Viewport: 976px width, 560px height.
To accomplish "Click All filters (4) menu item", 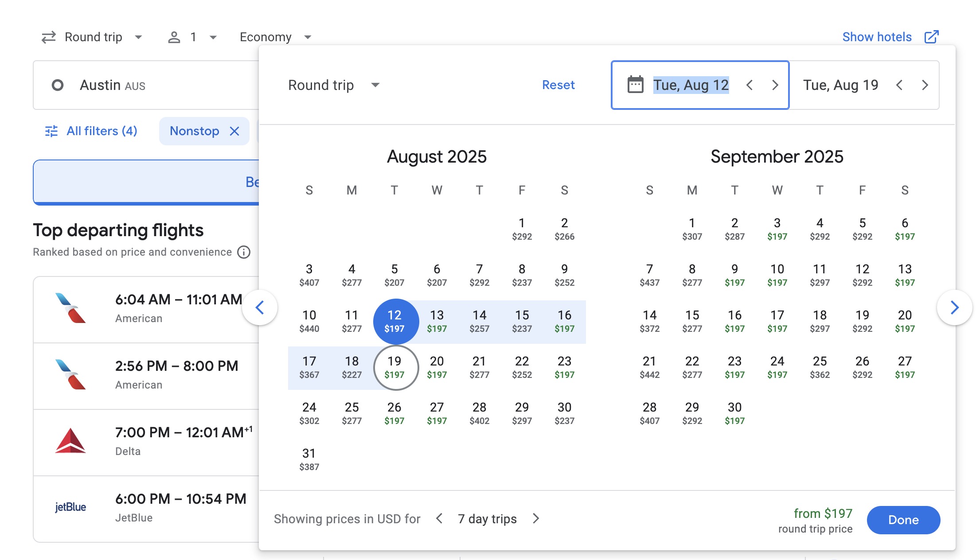I will pos(90,131).
